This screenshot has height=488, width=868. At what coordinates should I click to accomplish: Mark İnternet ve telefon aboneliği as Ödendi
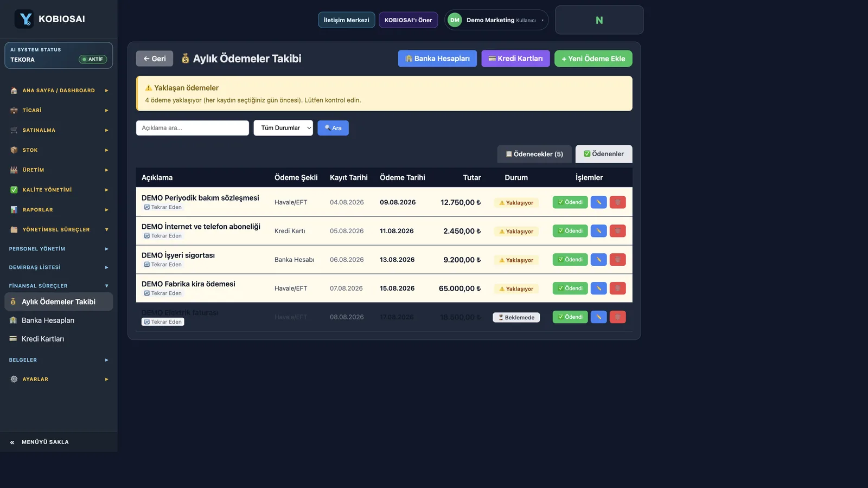pos(570,231)
